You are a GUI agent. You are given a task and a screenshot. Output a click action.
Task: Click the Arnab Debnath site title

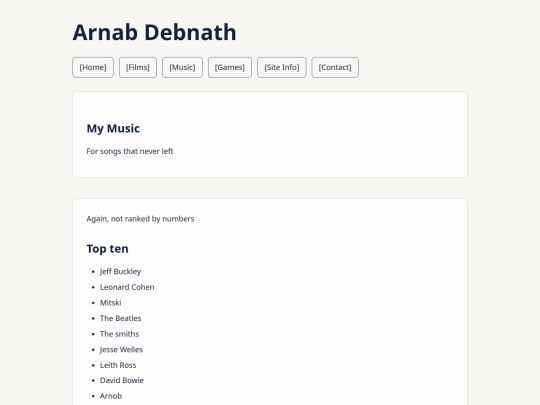coord(154,32)
